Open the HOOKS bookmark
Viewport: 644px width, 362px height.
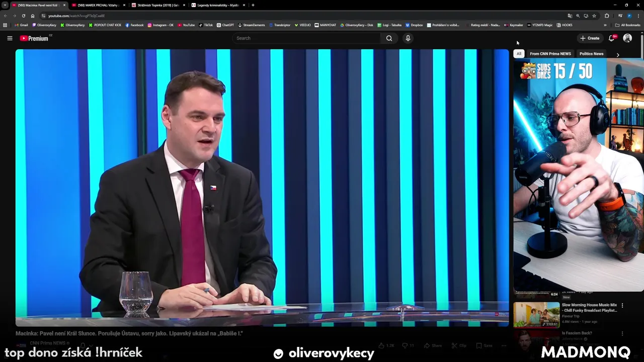click(565, 25)
